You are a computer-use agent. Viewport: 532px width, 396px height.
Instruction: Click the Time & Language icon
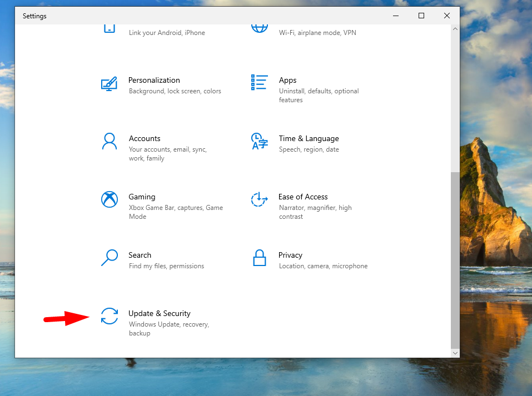point(259,141)
